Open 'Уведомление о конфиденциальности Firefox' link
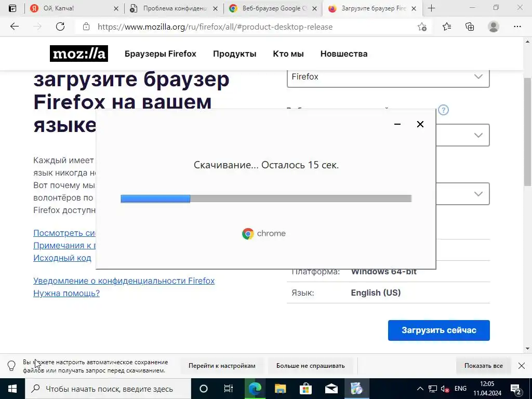Image resolution: width=532 pixels, height=399 pixels. tap(124, 281)
